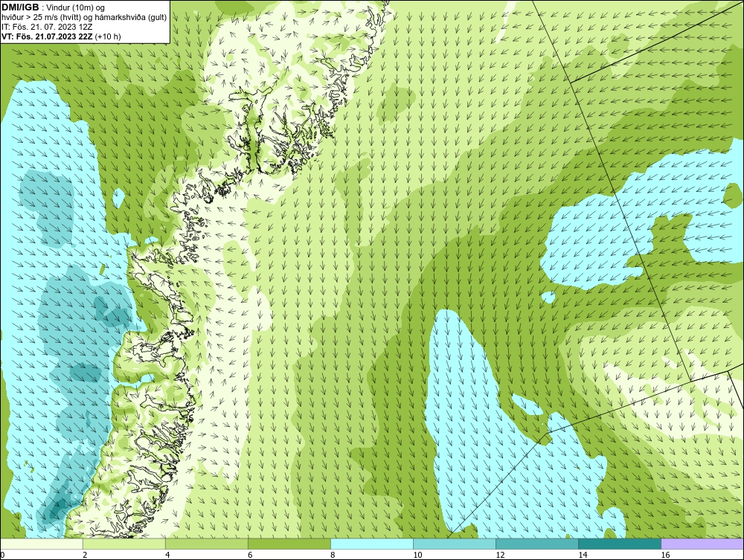This screenshot has width=744, height=560.
Task: Click the 2-4 m/s light green swatch
Action: 124,544
